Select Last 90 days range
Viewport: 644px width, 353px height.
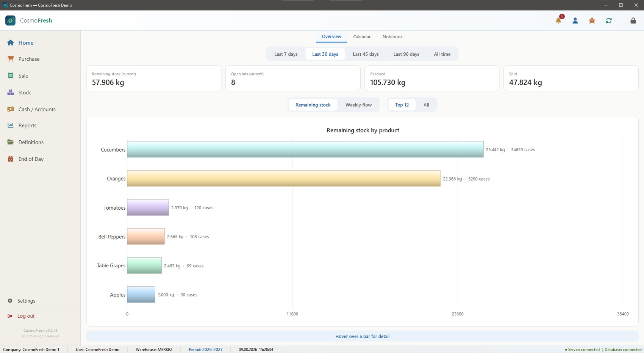point(406,54)
